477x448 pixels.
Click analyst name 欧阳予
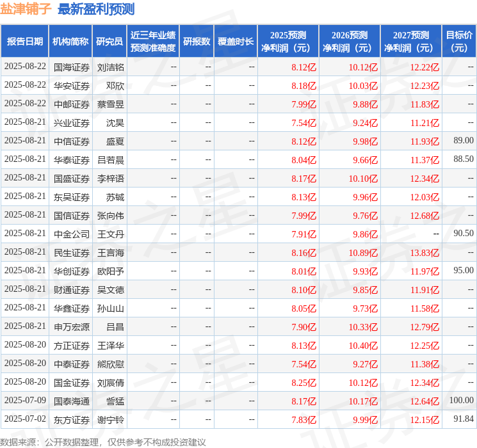click(x=110, y=271)
